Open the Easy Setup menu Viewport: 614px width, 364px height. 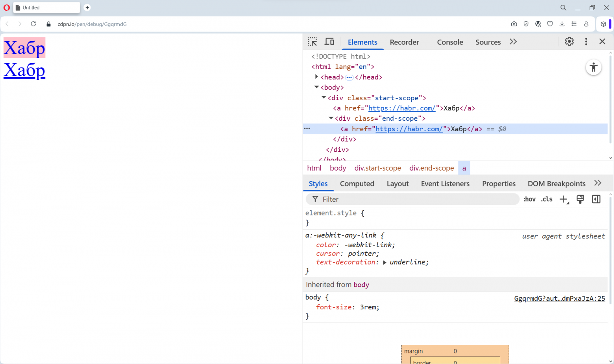coord(574,24)
